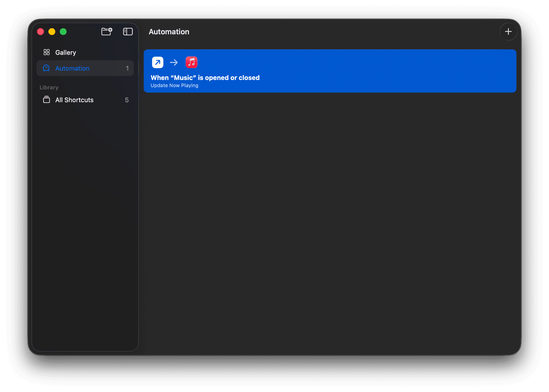
Task: Click the open-app arrow trigger icon
Action: tap(158, 62)
